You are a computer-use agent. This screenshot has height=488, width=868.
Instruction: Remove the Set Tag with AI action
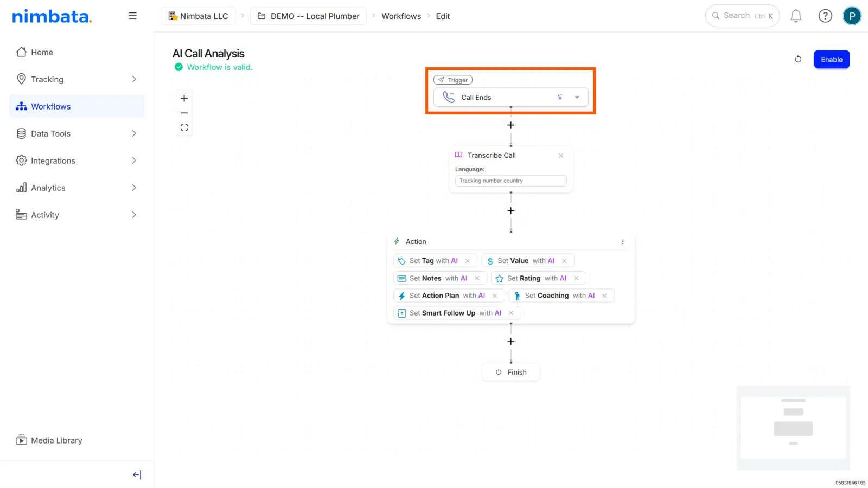click(468, 261)
